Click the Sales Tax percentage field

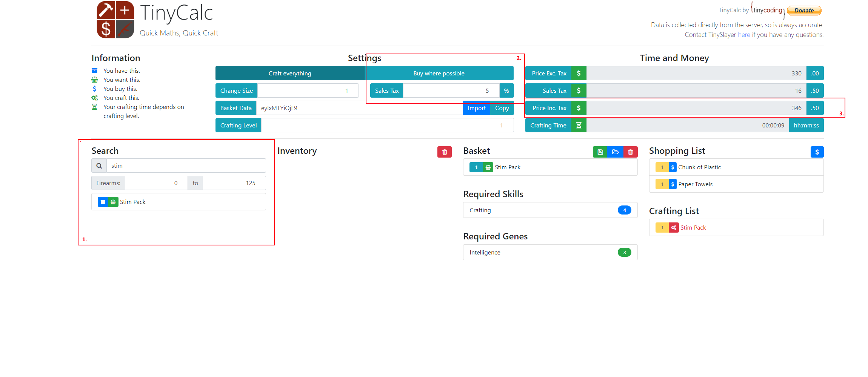tap(451, 91)
